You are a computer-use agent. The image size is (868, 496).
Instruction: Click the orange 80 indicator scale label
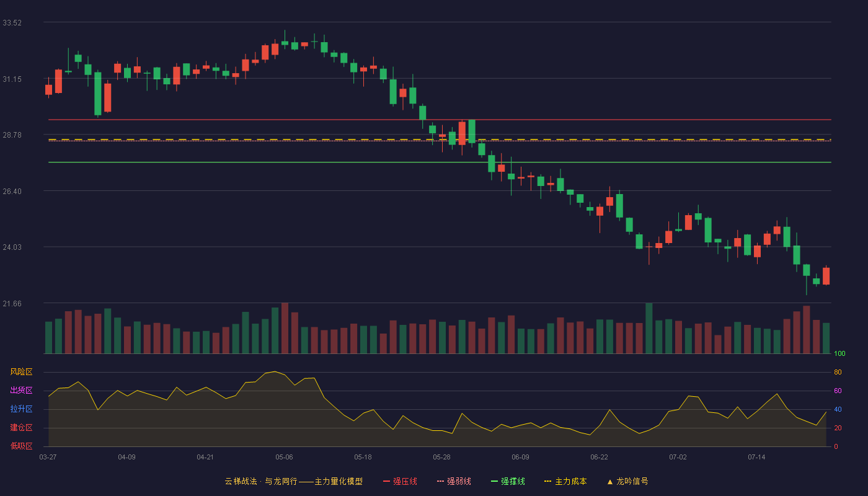coord(838,373)
